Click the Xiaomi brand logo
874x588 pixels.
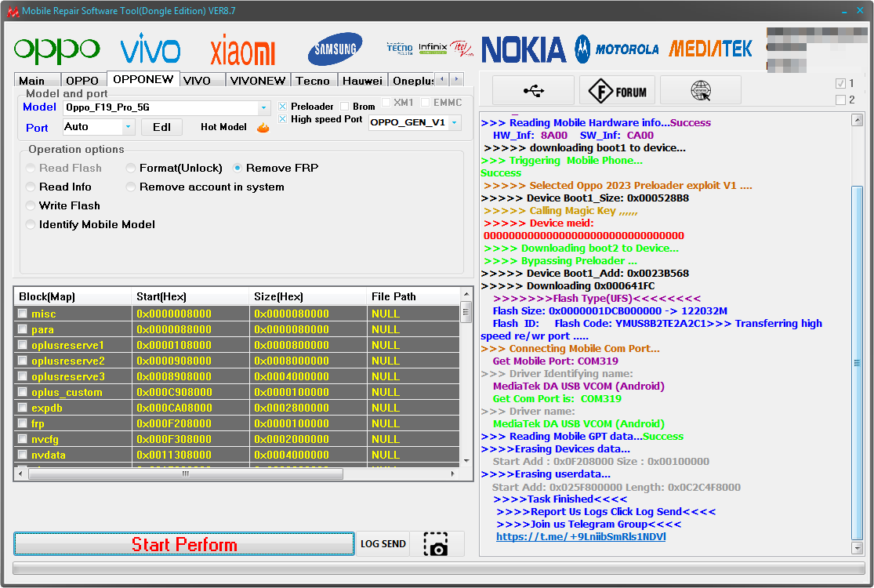[242, 50]
